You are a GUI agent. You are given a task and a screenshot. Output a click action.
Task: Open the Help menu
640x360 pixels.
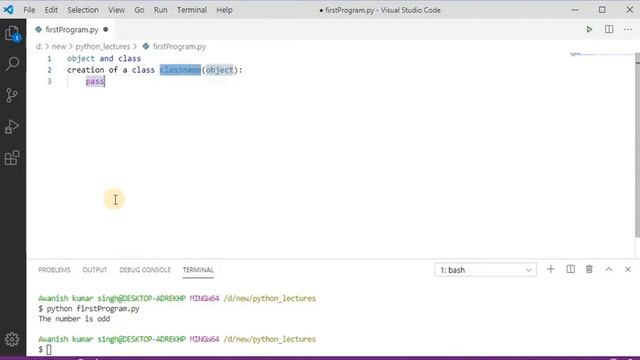click(224, 10)
